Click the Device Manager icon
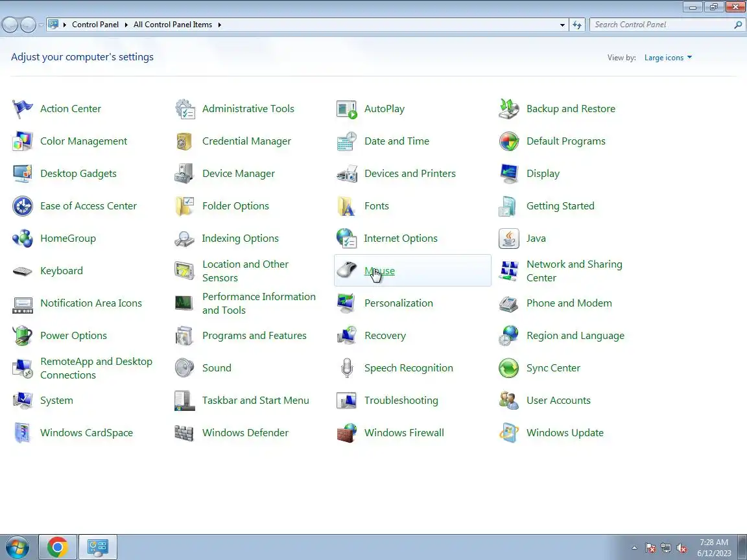This screenshot has height=560, width=747. [x=184, y=174]
